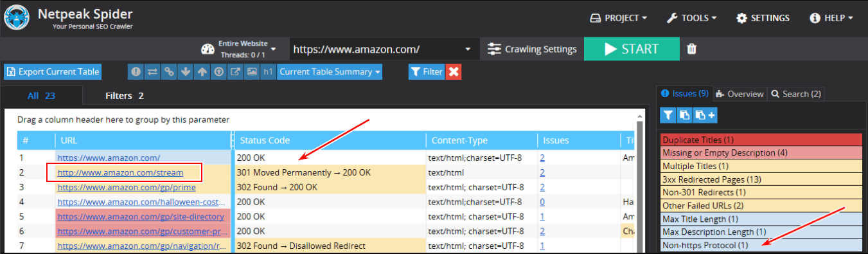The height and width of the screenshot is (254, 868).
Task: Expand the Current Table Summary dropdown
Action: pyautogui.click(x=330, y=71)
